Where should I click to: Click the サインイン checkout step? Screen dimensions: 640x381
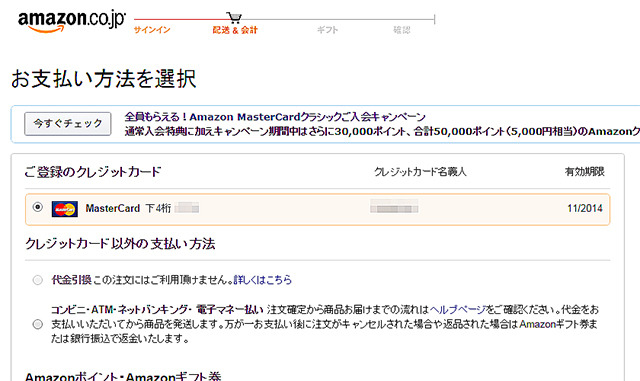(152, 30)
